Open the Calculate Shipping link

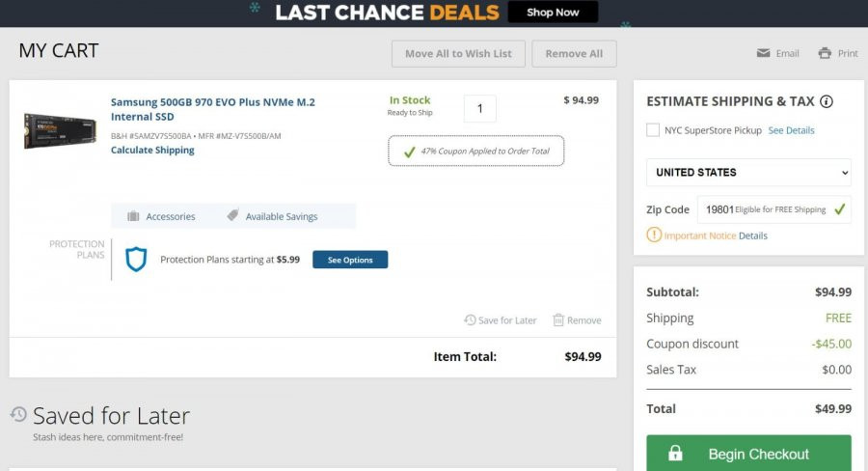[x=152, y=150]
